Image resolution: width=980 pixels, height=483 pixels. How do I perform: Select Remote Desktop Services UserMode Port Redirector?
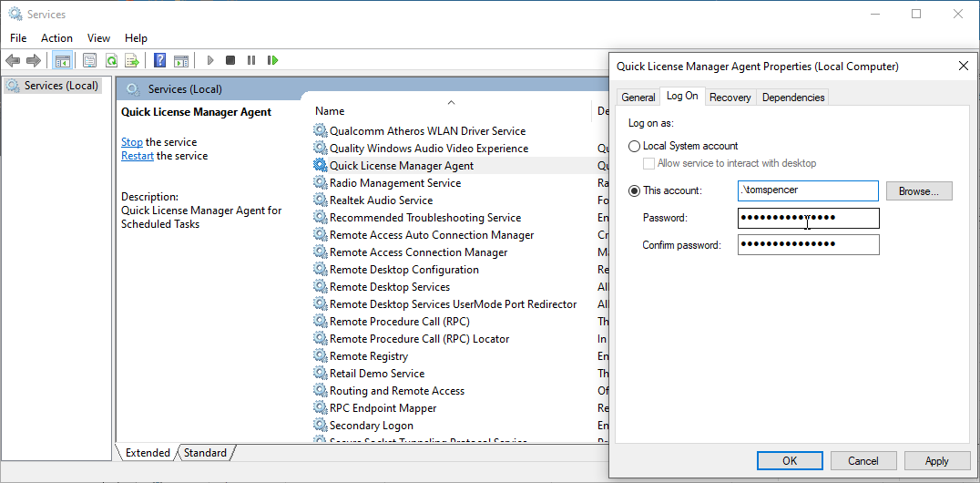pyautogui.click(x=453, y=304)
